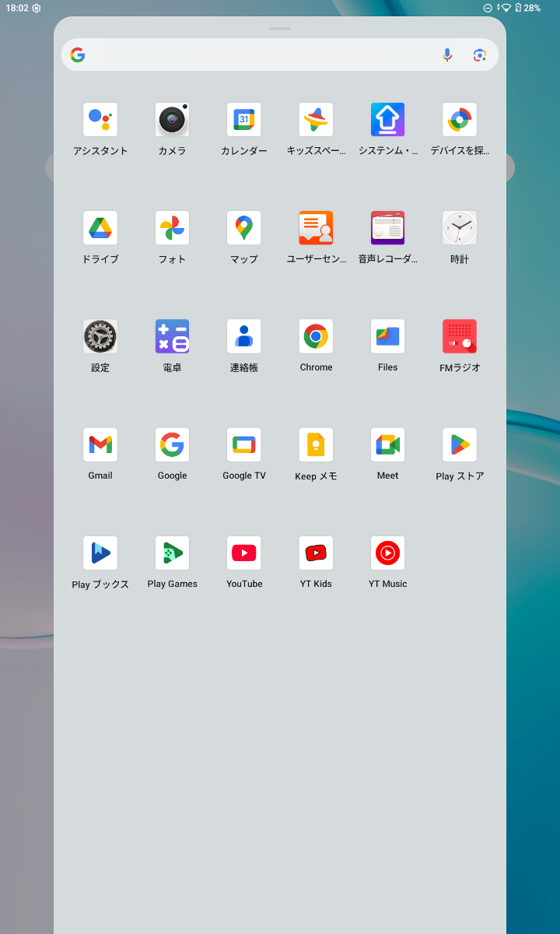Tap the battery 28% indicator in status bar
The image size is (560, 934).
point(527,8)
